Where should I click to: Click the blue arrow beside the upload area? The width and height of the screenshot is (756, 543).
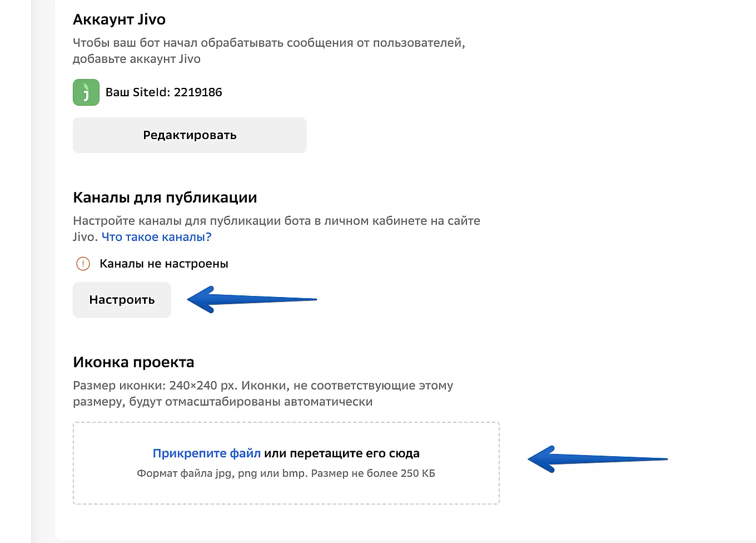coord(596,460)
